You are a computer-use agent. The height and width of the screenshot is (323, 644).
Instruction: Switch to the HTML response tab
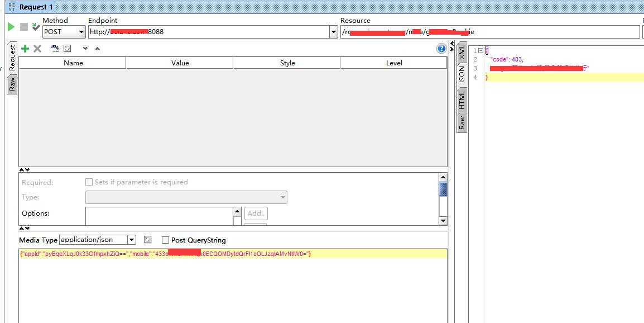click(462, 99)
